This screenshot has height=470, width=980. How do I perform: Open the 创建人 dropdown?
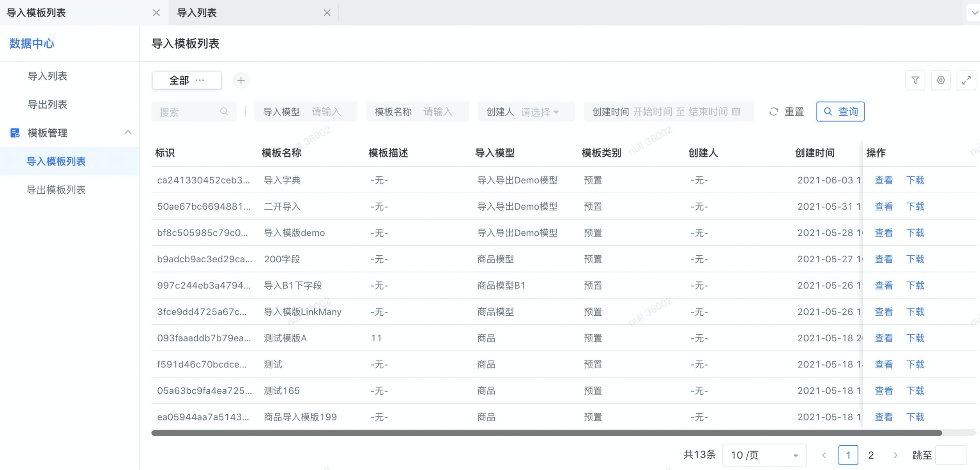526,112
